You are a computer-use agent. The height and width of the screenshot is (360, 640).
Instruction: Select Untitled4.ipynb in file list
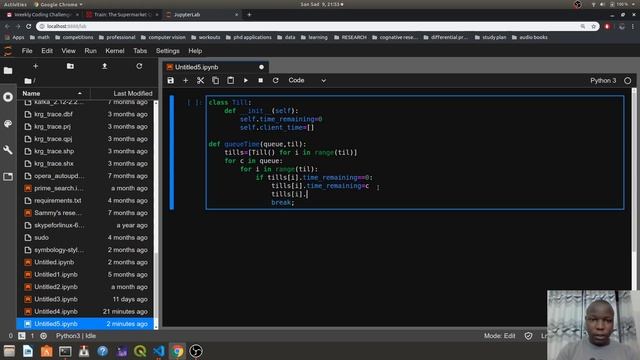point(85,311)
